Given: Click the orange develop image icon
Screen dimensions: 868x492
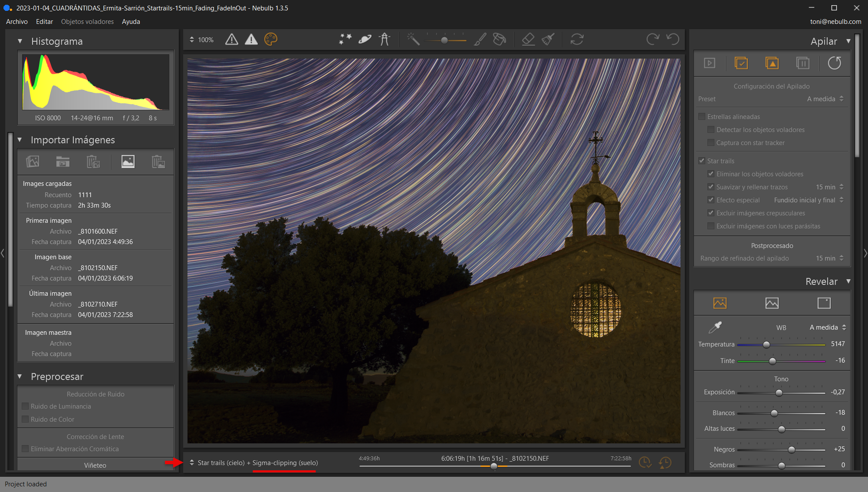Looking at the screenshot, I should tap(720, 303).
